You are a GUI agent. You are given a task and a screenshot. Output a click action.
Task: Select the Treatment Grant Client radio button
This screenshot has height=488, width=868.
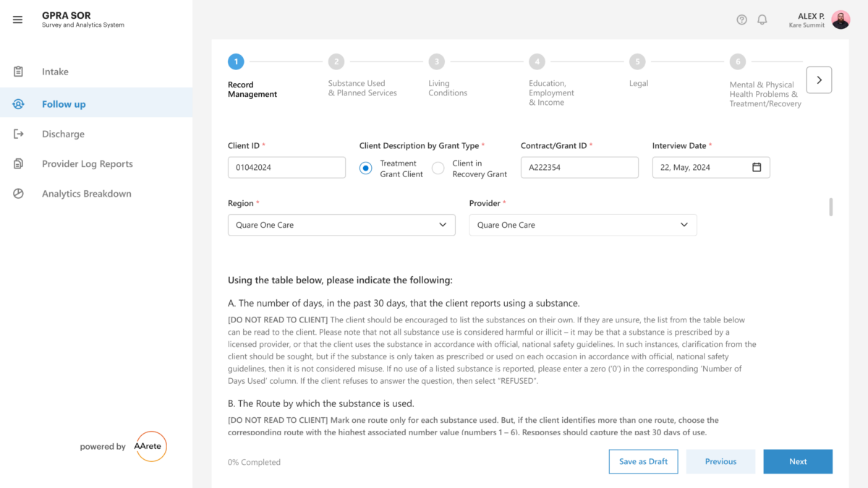tap(365, 168)
